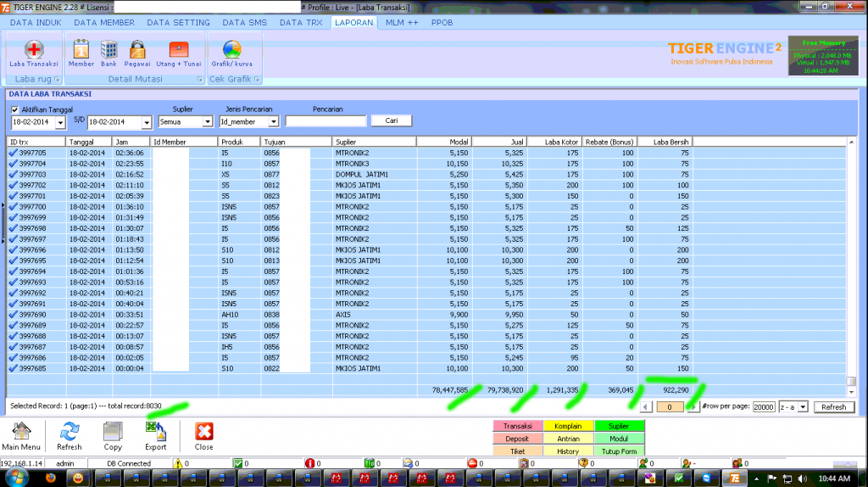Export the data to Excel
This screenshot has height=487, width=868.
pos(155,434)
